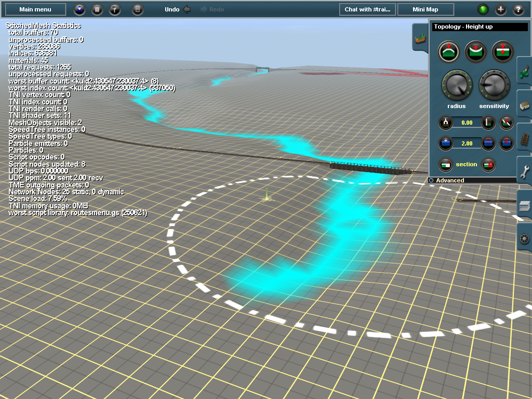The image size is (532, 399).
Task: Select the Add Water tool beside the 2.00 field
Action: pyautogui.click(x=445, y=143)
